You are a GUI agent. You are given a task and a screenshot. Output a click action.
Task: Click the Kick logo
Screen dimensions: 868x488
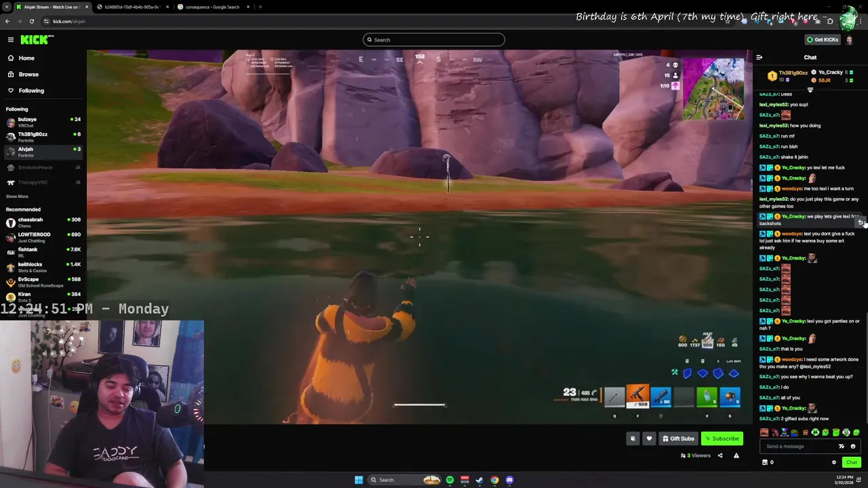[37, 40]
